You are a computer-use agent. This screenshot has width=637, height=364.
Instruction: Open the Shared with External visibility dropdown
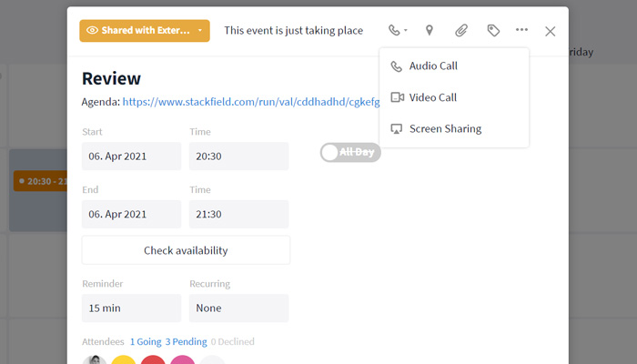(145, 30)
